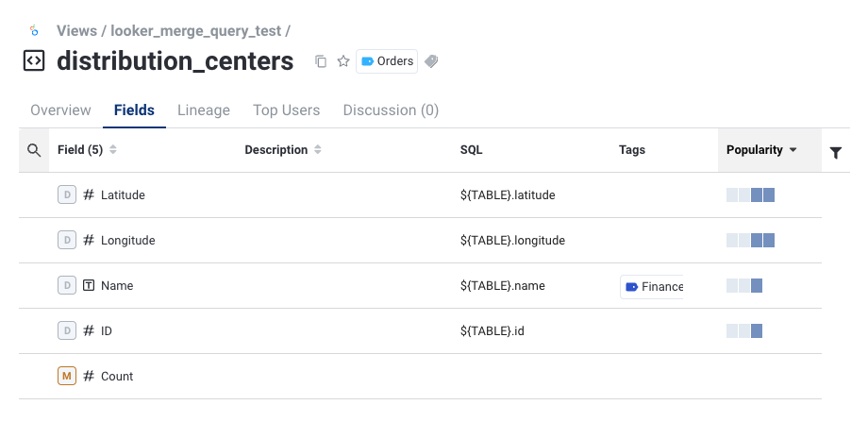The image size is (868, 422).
Task: Click the view code icon beside the title
Action: coord(34,61)
